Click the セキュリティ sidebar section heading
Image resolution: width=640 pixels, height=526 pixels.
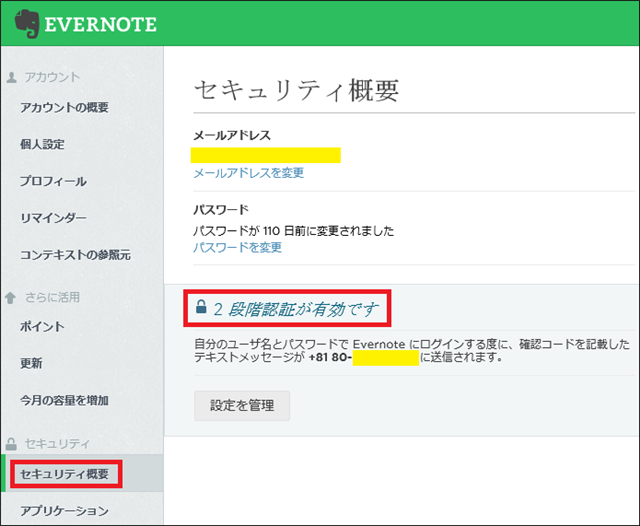(57, 444)
